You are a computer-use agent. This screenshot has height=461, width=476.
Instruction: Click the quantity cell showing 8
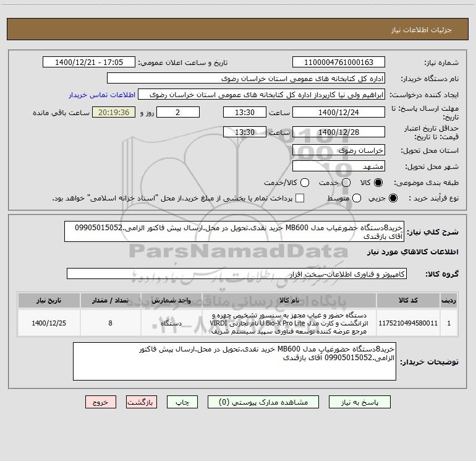point(110,323)
